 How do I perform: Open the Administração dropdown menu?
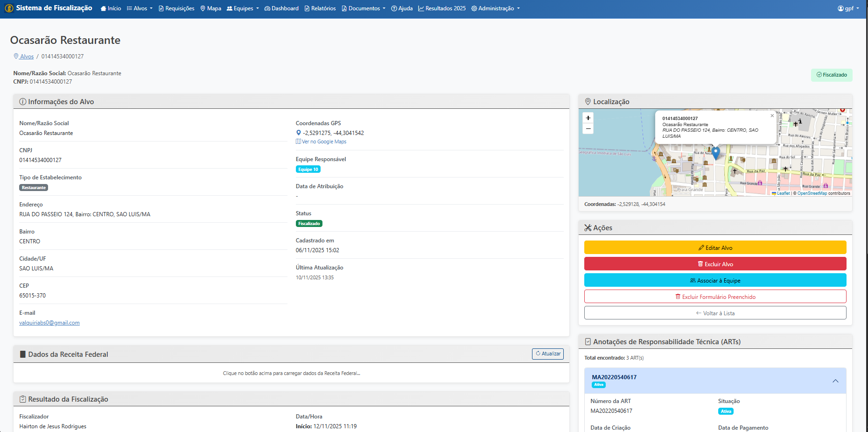pyautogui.click(x=496, y=8)
